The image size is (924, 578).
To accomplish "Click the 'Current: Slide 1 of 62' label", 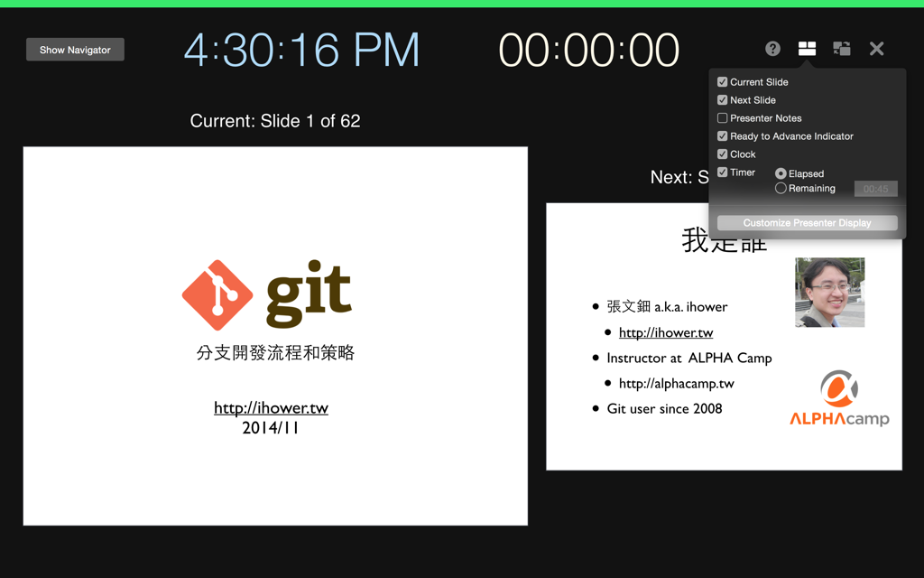I will 275,121.
